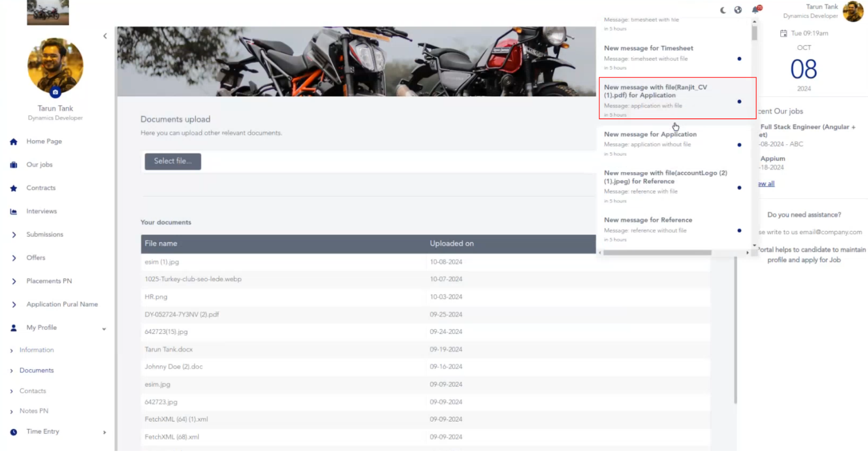Click the FetchXML (68).xml file
Image resolution: width=868 pixels, height=455 pixels.
point(172,437)
